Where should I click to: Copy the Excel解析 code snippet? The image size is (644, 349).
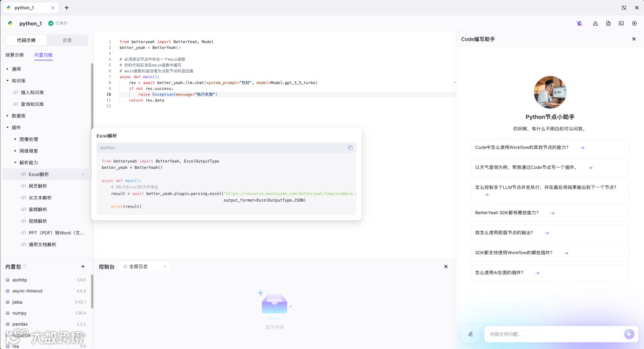pyautogui.click(x=351, y=147)
